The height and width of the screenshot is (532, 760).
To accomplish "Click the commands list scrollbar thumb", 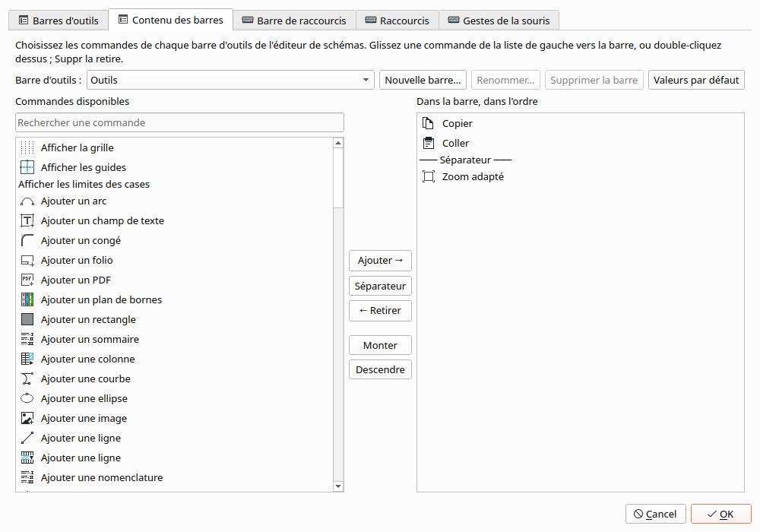I will coord(338,178).
